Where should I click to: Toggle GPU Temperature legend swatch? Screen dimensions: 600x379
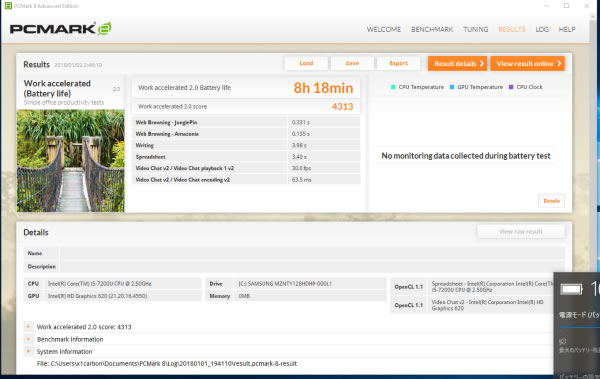452,87
